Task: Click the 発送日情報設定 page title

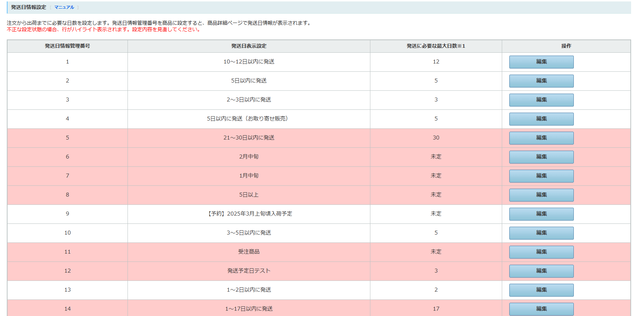Action: pos(29,7)
